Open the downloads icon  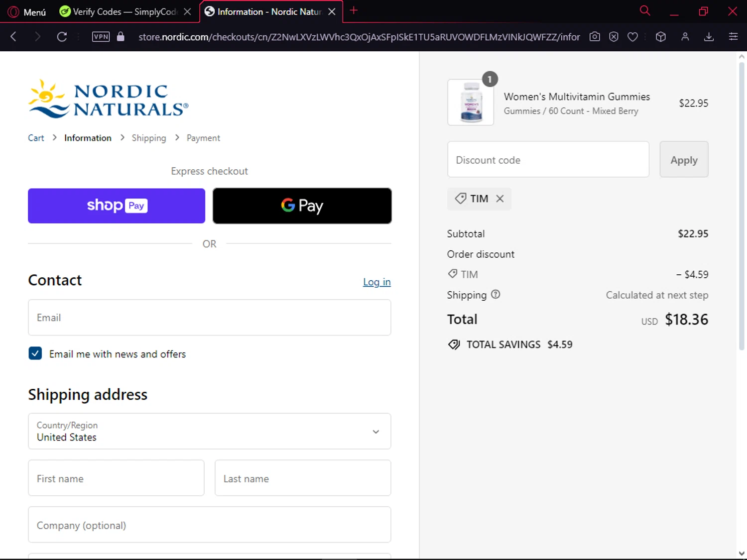click(709, 36)
